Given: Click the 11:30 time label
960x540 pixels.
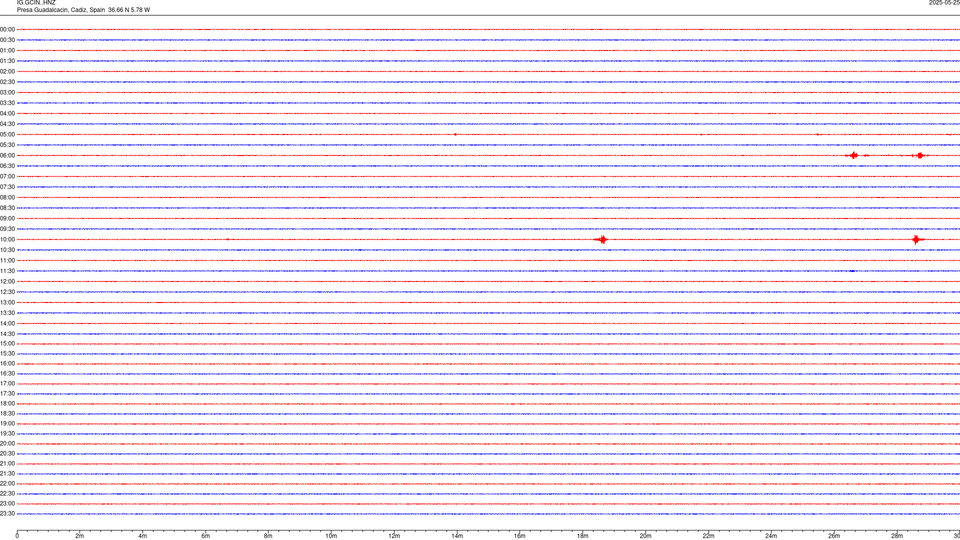Looking at the screenshot, I should pyautogui.click(x=7, y=271).
